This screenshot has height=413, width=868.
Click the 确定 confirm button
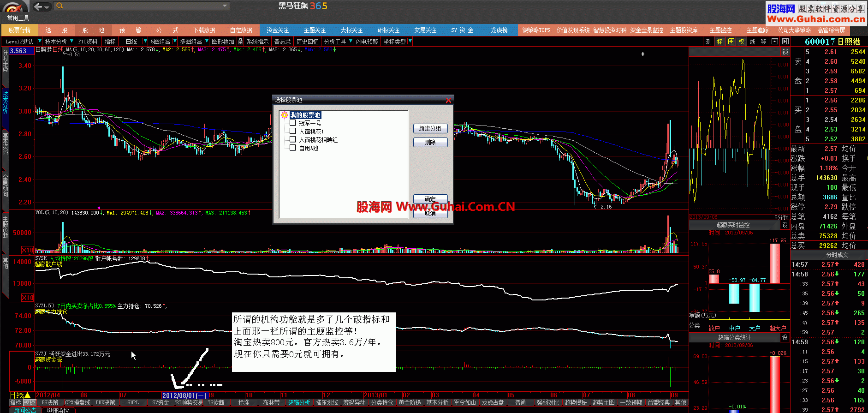430,199
